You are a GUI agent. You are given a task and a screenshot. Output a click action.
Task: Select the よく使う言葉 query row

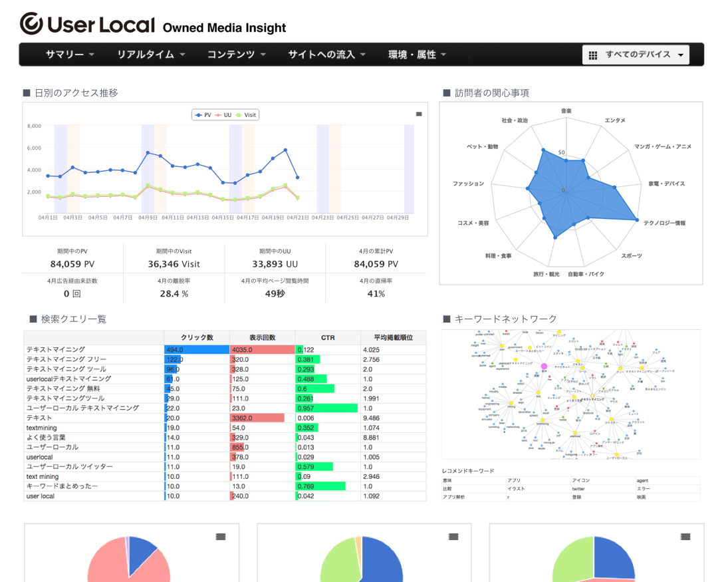tap(225, 438)
